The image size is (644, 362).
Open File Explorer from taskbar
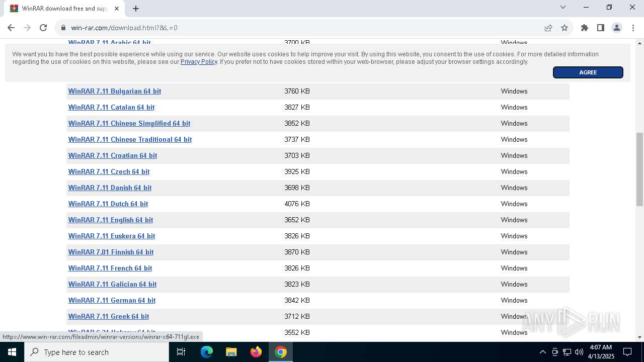pyautogui.click(x=231, y=352)
